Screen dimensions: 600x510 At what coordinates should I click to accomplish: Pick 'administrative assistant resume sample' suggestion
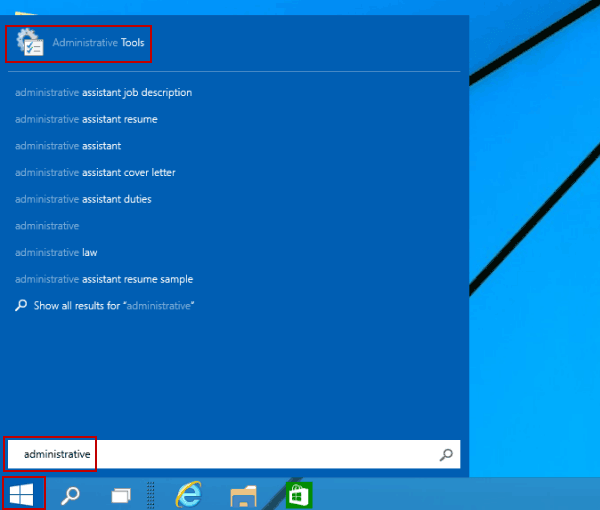(104, 279)
